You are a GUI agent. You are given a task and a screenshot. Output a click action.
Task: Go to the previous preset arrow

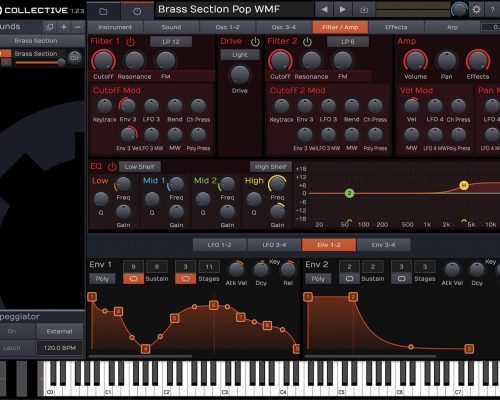coord(324,10)
